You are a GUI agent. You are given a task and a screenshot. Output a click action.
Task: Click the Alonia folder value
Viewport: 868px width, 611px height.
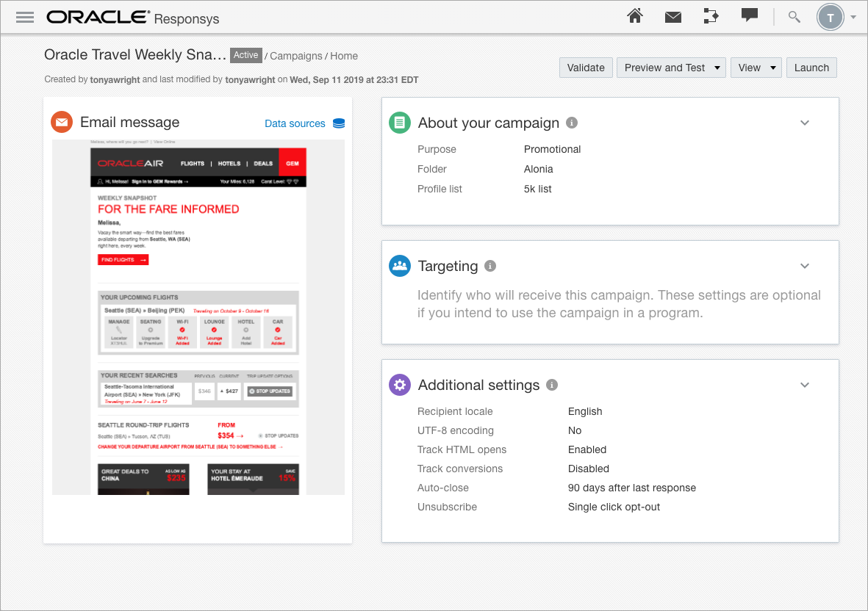coord(538,169)
